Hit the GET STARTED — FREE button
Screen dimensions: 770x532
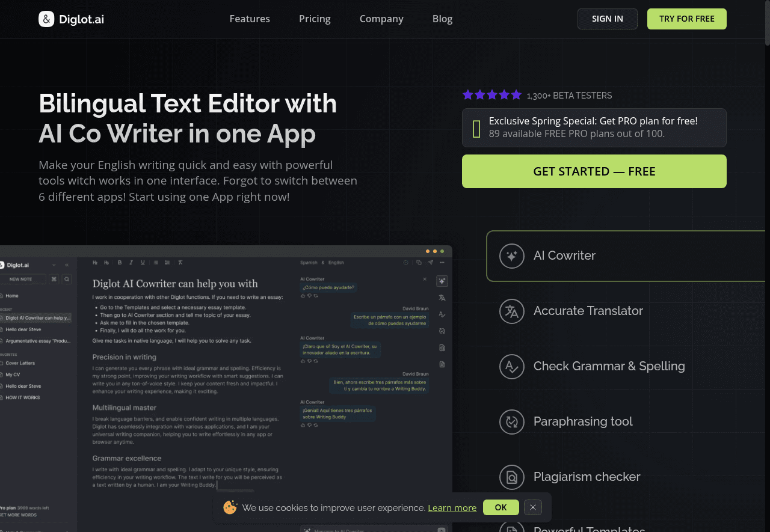coord(594,171)
